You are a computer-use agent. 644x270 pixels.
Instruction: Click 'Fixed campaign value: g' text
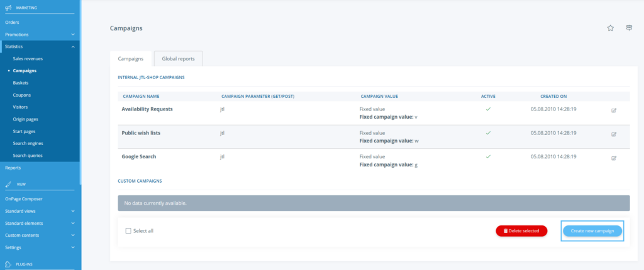tap(388, 165)
